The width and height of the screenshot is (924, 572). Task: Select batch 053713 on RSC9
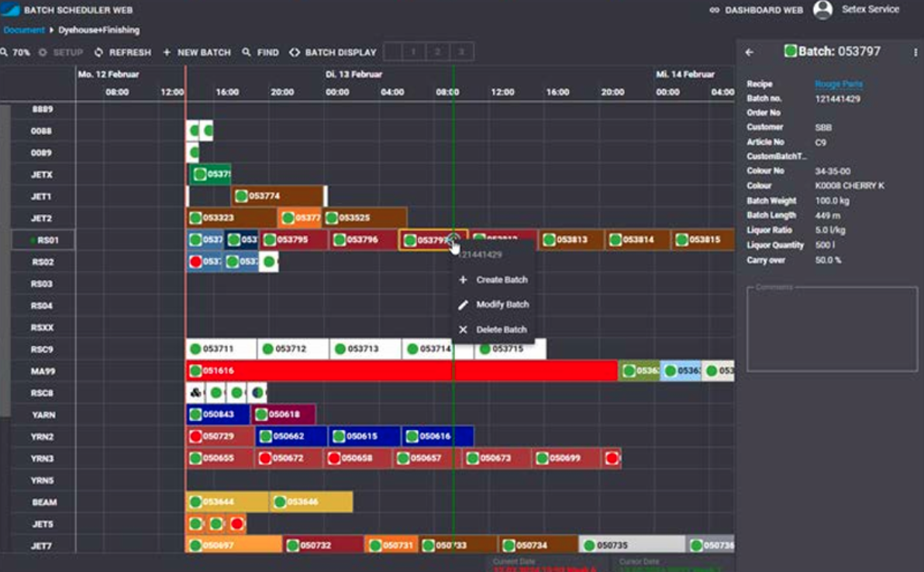point(365,349)
